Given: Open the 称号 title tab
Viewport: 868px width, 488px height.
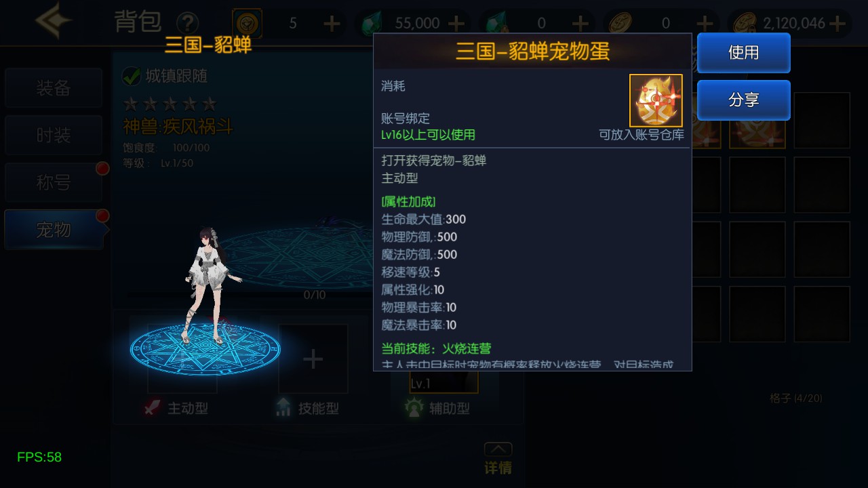Looking at the screenshot, I should 54,183.
